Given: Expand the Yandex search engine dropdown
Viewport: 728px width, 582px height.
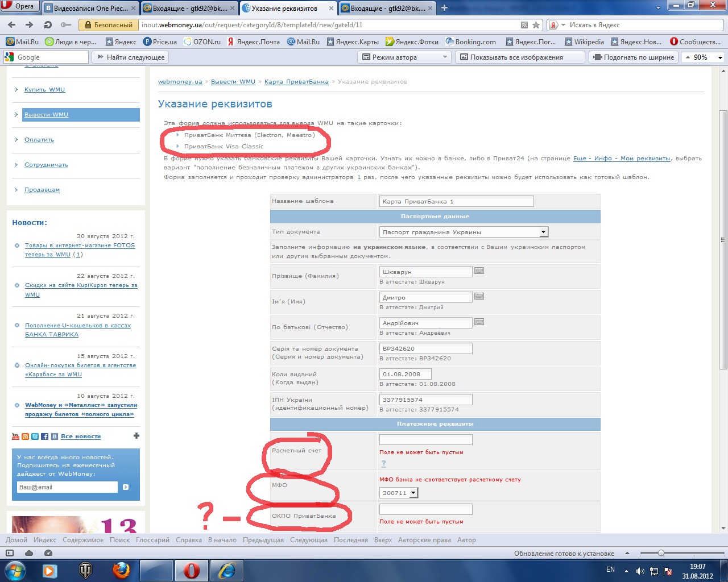Looking at the screenshot, I should (564, 25).
